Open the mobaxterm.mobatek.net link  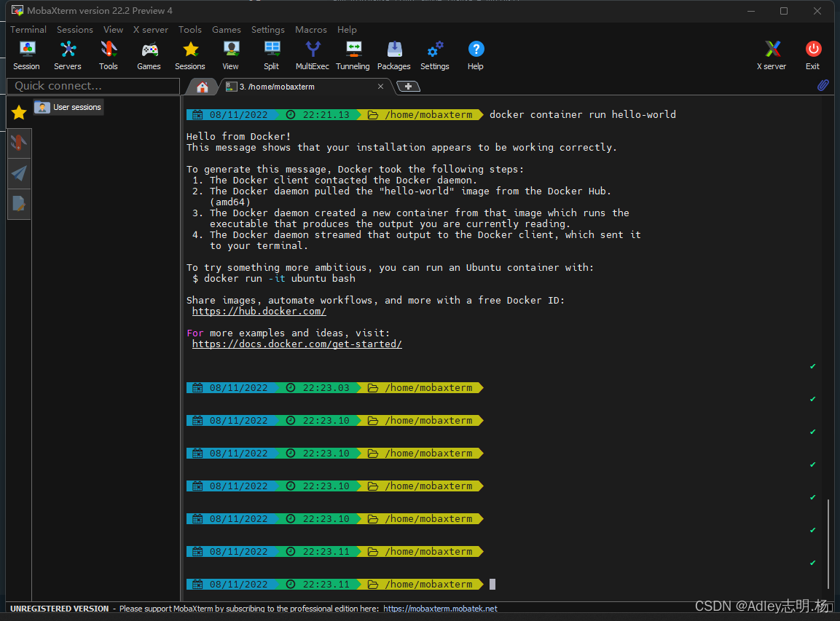[440, 609]
